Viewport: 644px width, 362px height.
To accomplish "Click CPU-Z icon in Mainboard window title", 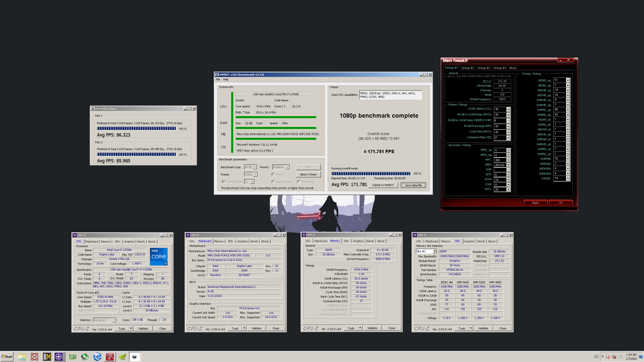I will coord(188,235).
